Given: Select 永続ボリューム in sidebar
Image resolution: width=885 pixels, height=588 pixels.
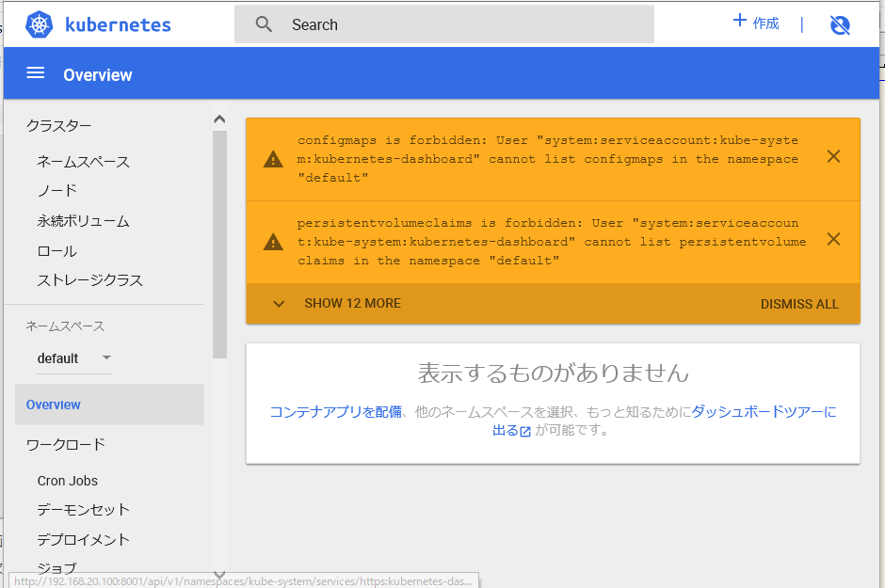Looking at the screenshot, I should tap(84, 221).
